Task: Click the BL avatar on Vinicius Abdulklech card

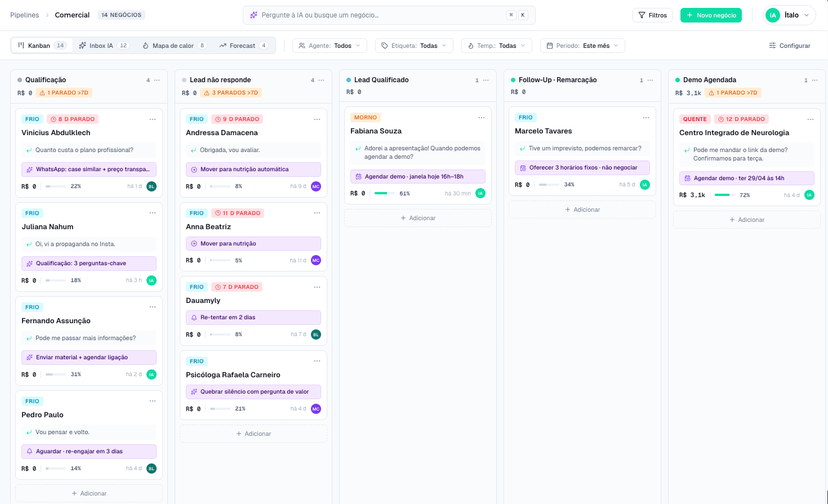Action: (x=151, y=186)
